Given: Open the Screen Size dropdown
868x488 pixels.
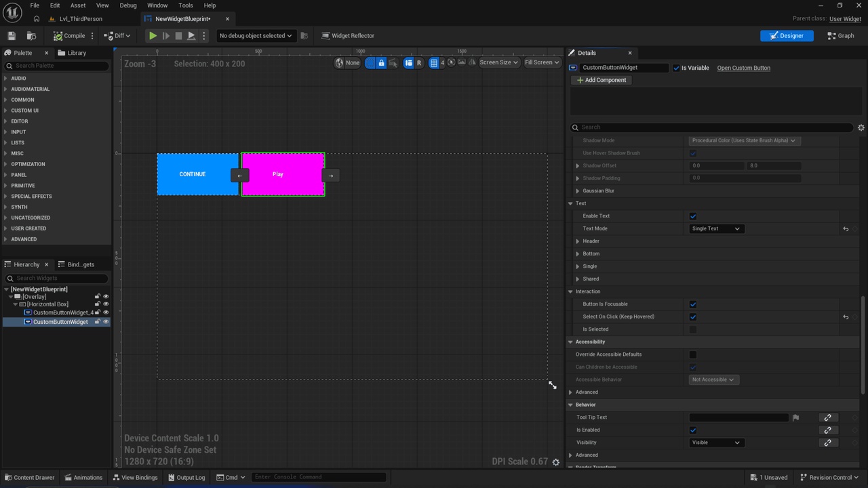Looking at the screenshot, I should coord(498,62).
